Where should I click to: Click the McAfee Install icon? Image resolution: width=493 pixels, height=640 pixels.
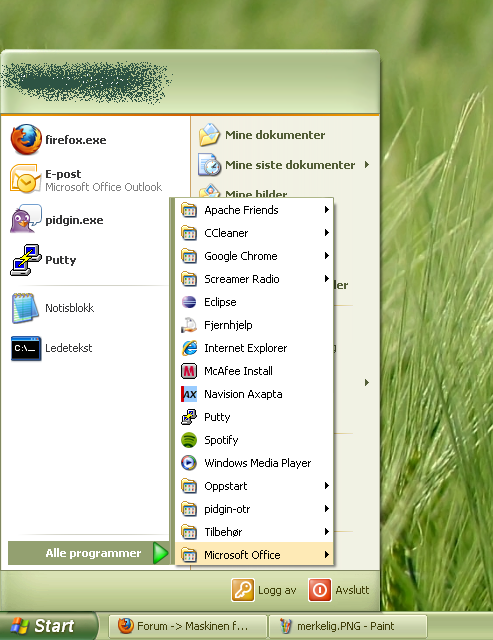pos(189,371)
